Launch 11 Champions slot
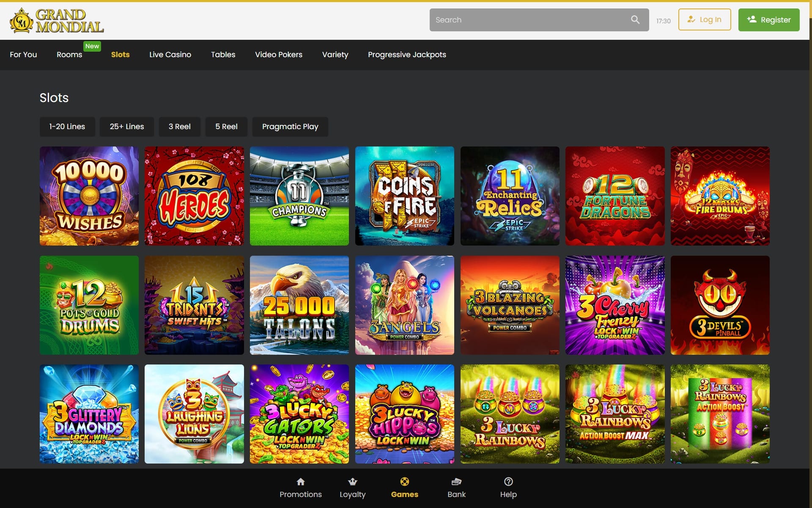This screenshot has height=508, width=812. pos(299,196)
